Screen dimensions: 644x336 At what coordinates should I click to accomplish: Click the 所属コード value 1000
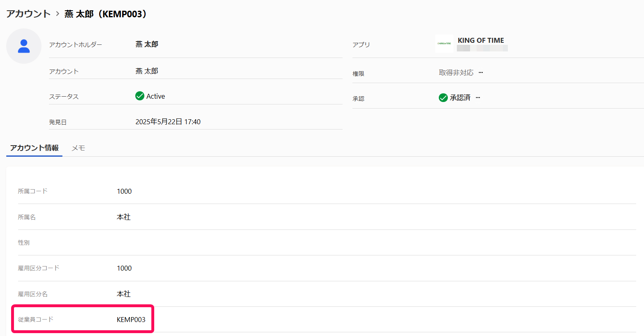pos(124,191)
